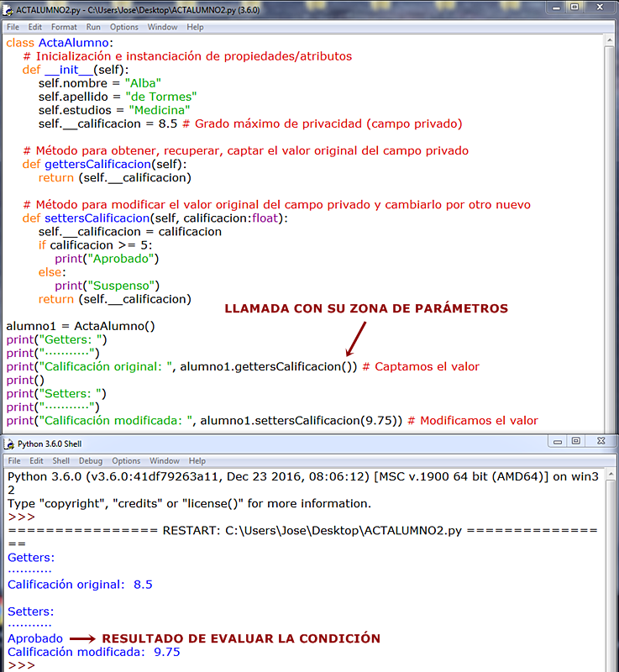Click the last >>> prompt in Shell
The height and width of the screenshot is (672, 619).
tap(22, 665)
